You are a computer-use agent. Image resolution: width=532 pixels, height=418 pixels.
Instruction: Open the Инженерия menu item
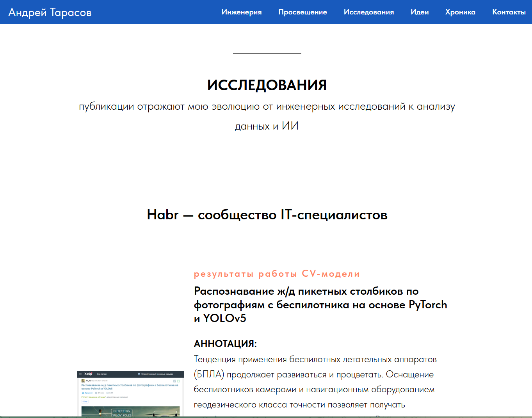tap(242, 12)
